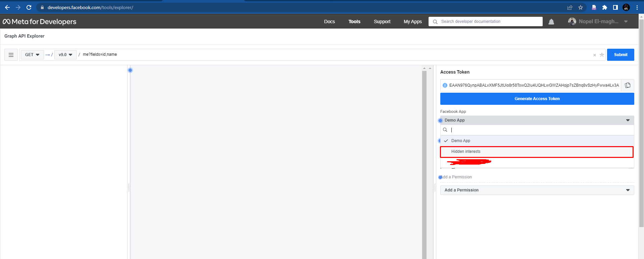This screenshot has height=259, width=644.
Task: Copy the access token with clipboard icon
Action: pyautogui.click(x=628, y=85)
